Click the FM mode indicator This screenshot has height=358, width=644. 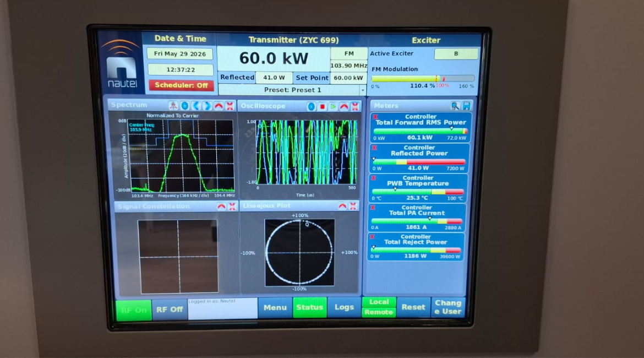[349, 53]
